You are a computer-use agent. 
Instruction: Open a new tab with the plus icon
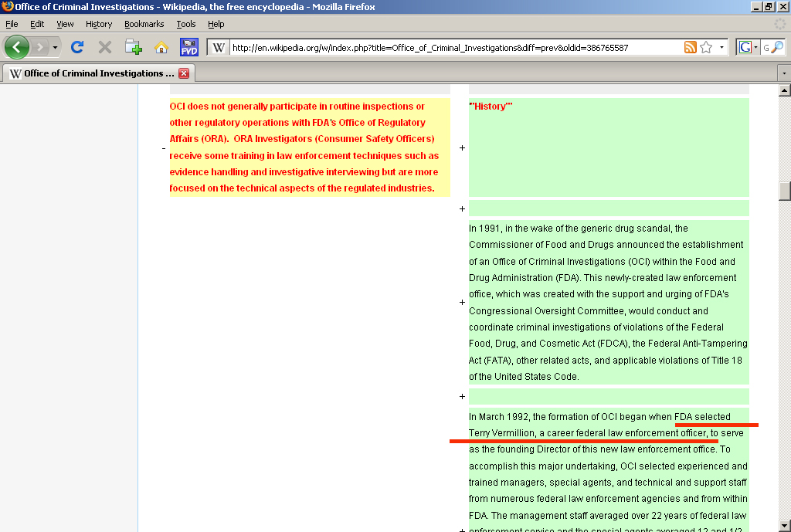point(133,47)
